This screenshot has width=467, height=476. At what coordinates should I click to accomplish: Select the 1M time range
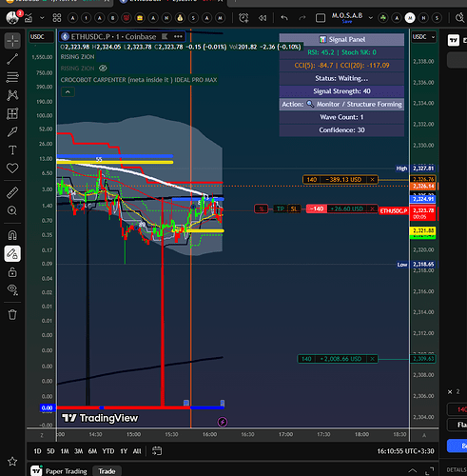pos(65,451)
